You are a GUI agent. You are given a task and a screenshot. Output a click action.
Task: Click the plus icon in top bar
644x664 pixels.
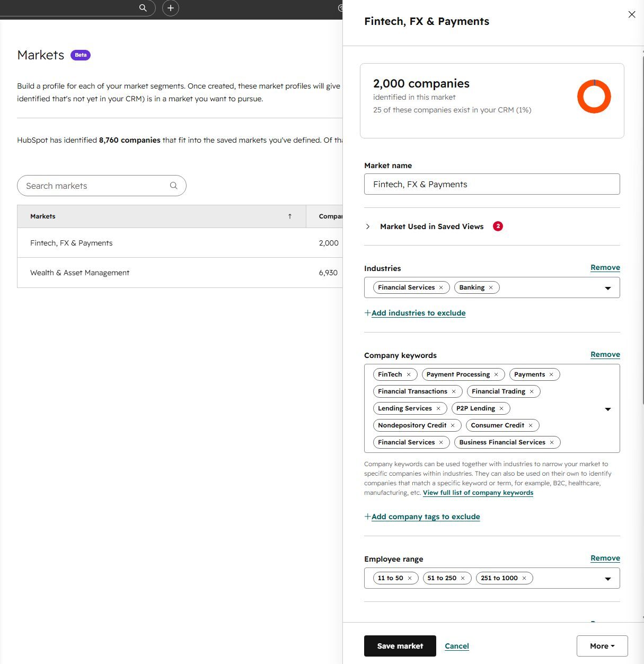(x=171, y=8)
